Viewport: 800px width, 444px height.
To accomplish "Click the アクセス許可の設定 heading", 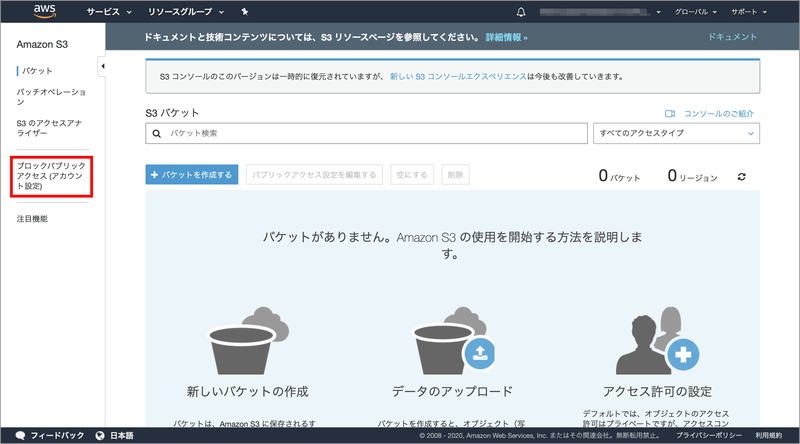I will click(657, 391).
